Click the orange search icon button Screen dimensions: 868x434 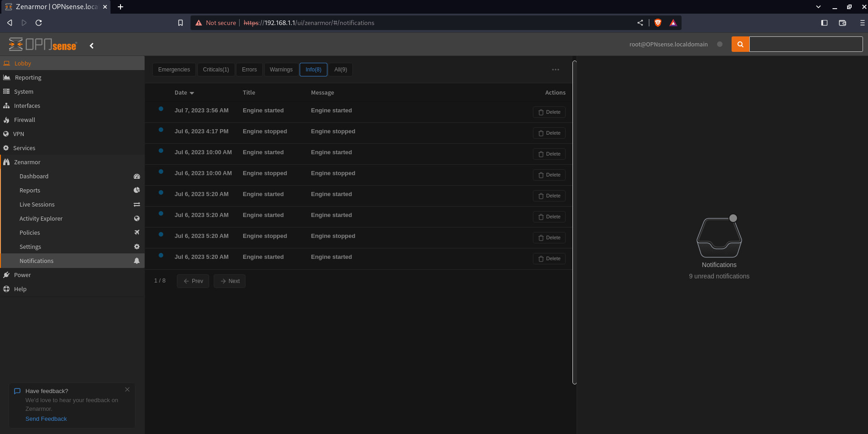click(x=740, y=44)
